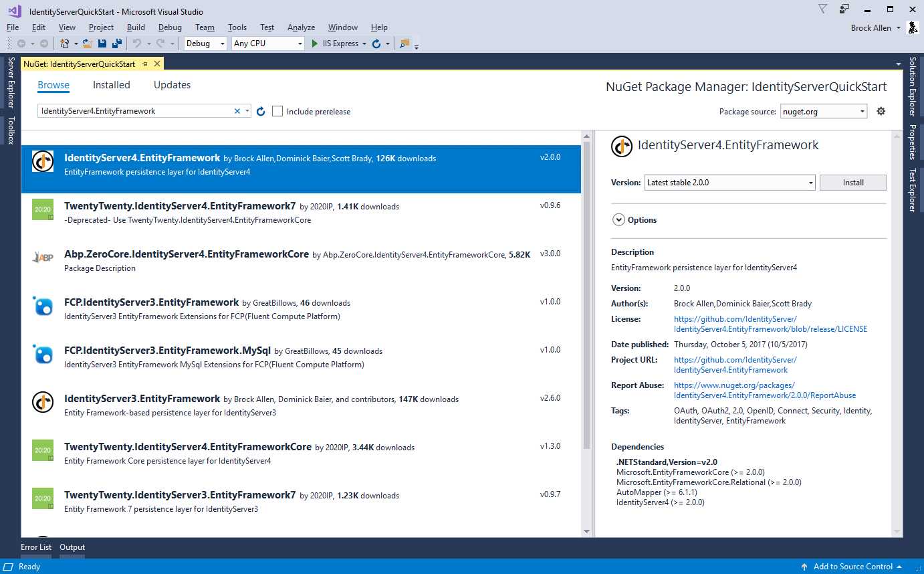This screenshot has height=574, width=924.
Task: Click the scroll down arrow of the package list
Action: click(586, 531)
